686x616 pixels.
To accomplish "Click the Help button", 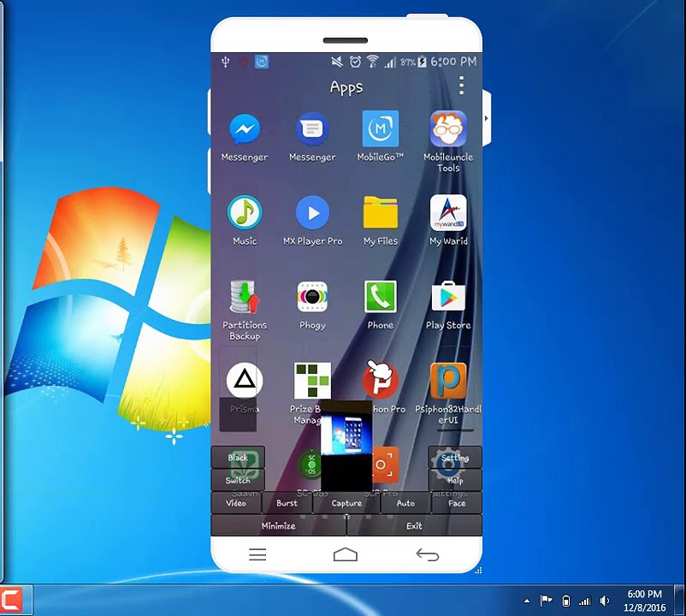I will 455,480.
